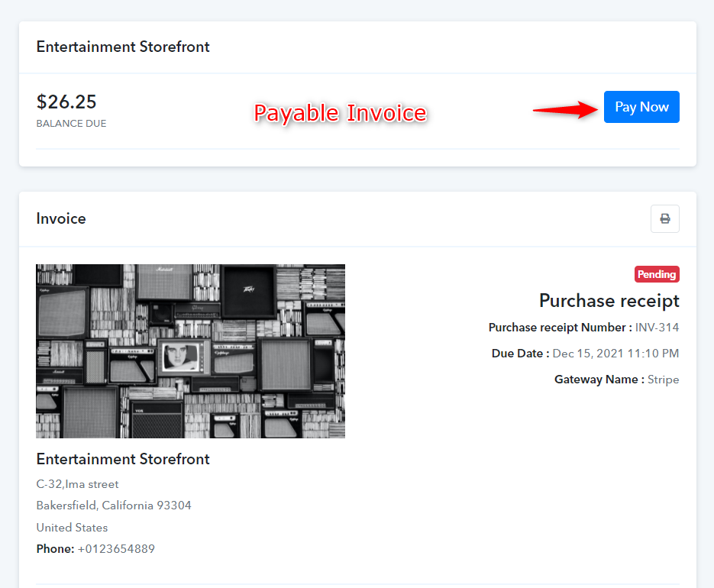Click the United States country line
Image resolution: width=714 pixels, height=588 pixels.
pos(72,528)
